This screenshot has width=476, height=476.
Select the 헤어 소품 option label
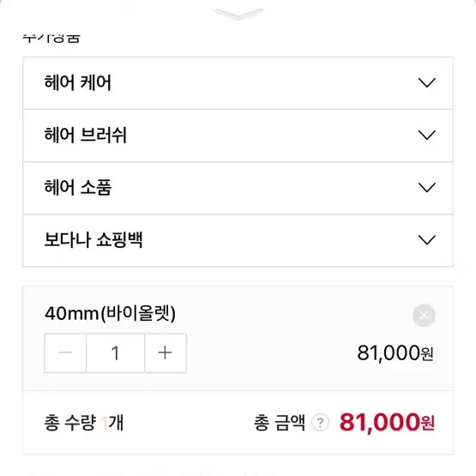(x=78, y=187)
